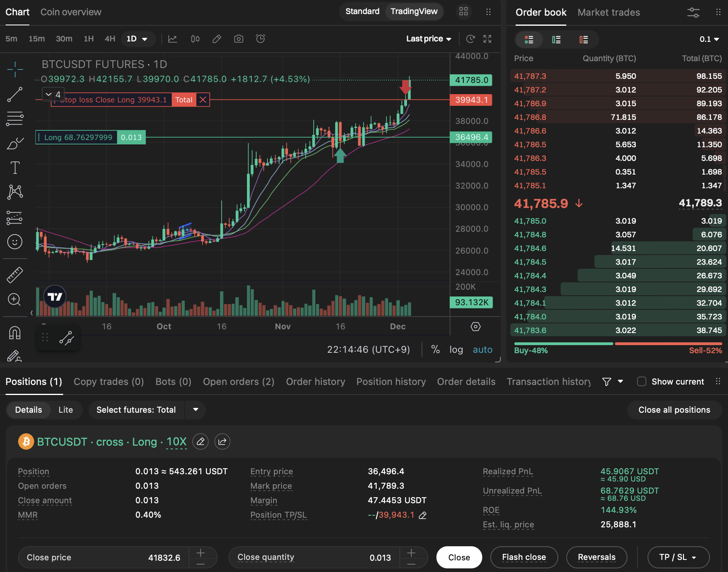Activate the zoom in tool
Screen dimensions: 728x572
tap(15, 300)
